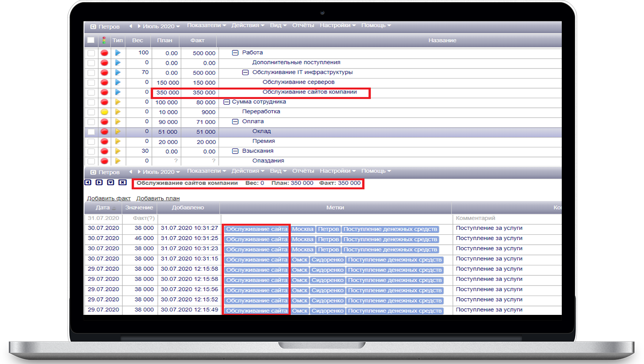Viewport: 644px width, 364px height.
Task: Open the Показатели menu in top toolbar
Action: coord(206,25)
